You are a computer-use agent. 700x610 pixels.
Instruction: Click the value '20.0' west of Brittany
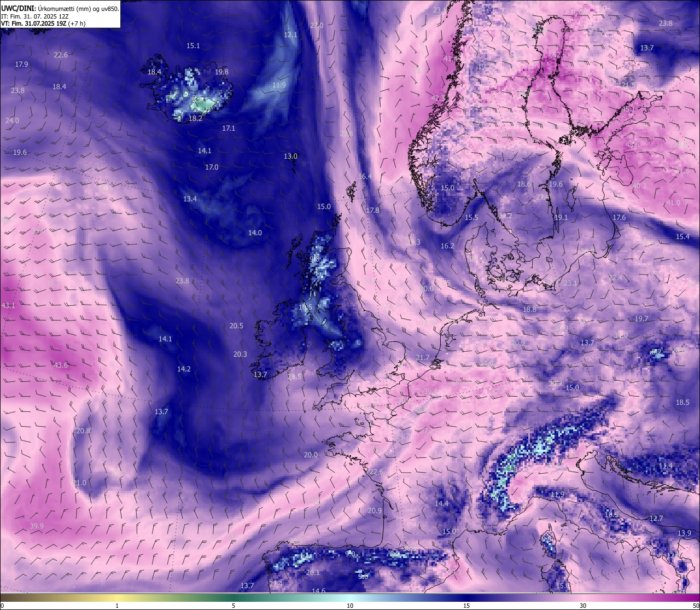pos(311,455)
